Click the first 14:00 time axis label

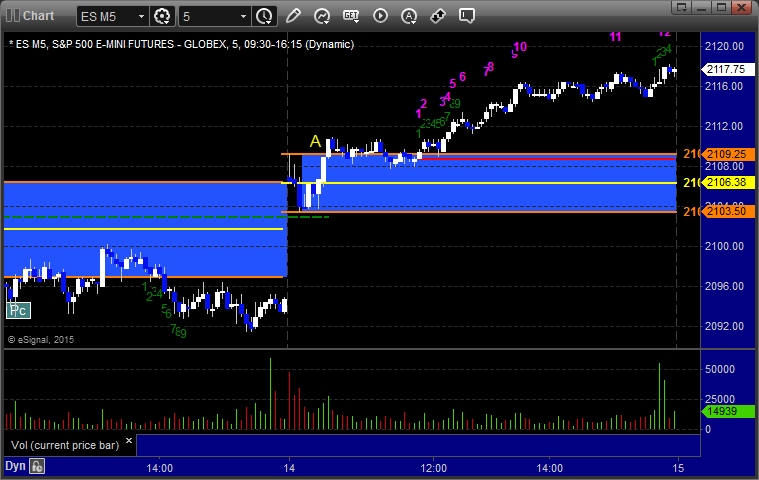coord(160,468)
